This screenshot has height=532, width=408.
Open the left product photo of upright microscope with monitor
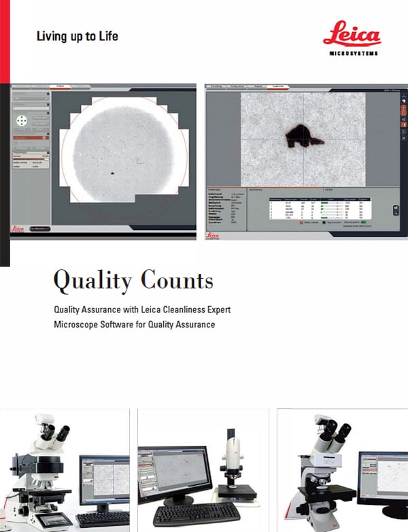point(65,470)
